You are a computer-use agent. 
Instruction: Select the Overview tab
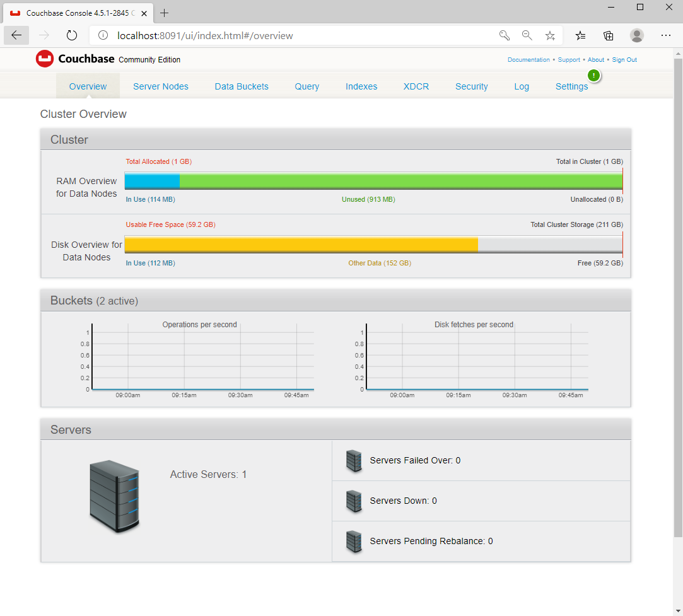[88, 86]
